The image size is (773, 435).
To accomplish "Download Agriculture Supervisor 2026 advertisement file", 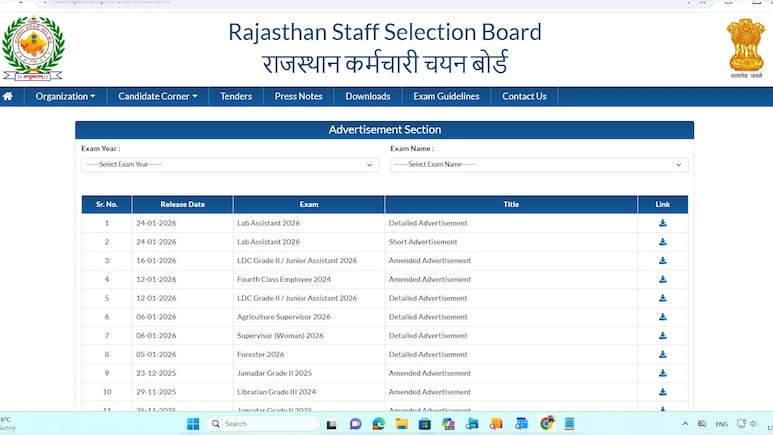I will pos(663,317).
